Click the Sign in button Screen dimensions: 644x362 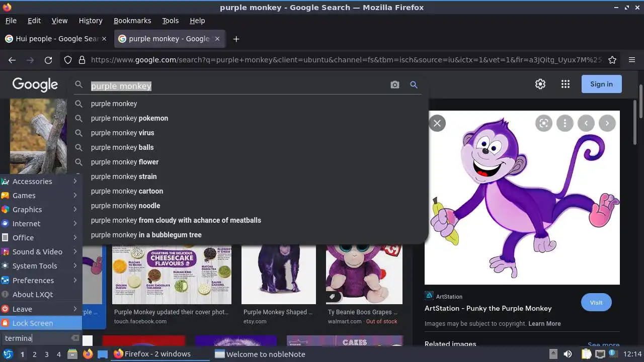601,84
